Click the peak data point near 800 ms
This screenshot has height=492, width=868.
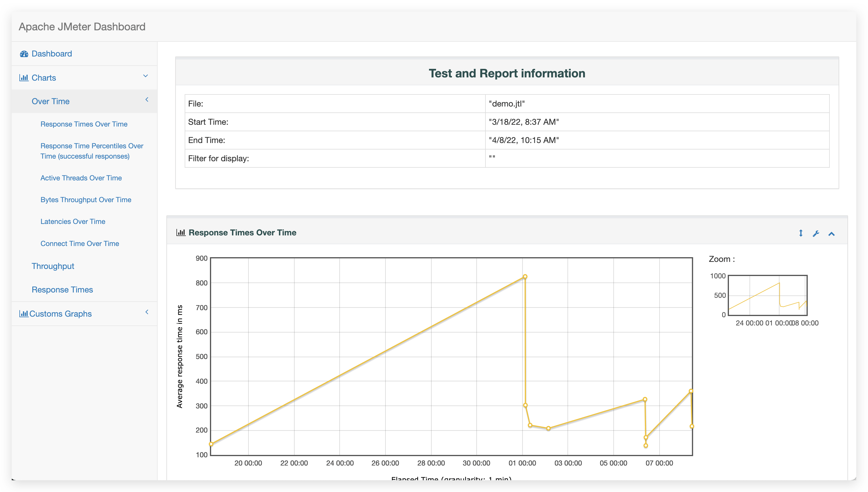(x=525, y=277)
